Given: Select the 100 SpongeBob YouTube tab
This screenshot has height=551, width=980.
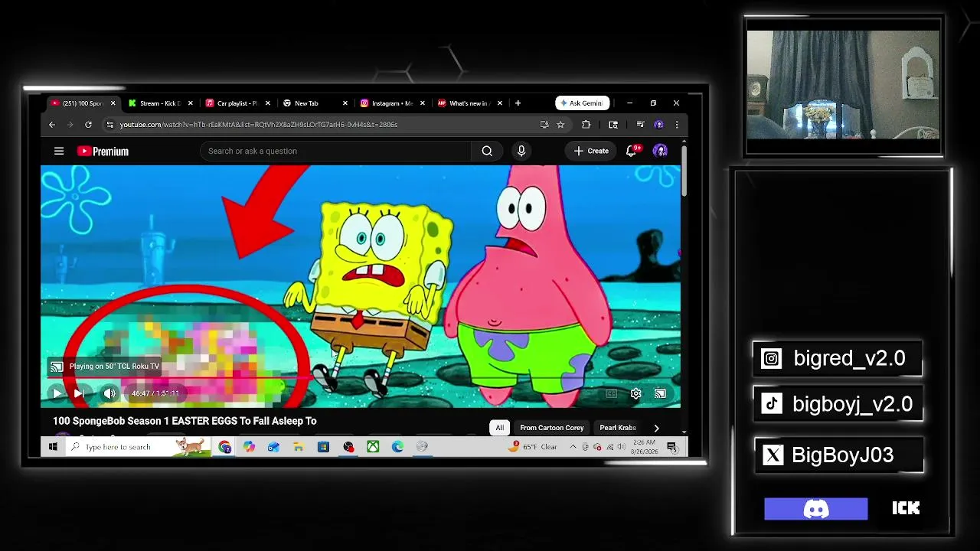Looking at the screenshot, I should pos(82,103).
